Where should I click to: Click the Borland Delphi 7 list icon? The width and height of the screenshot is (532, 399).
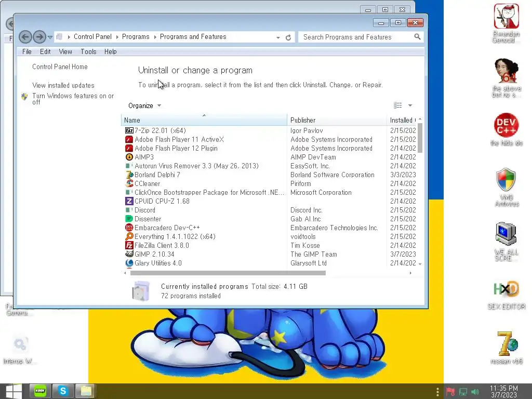(x=129, y=175)
